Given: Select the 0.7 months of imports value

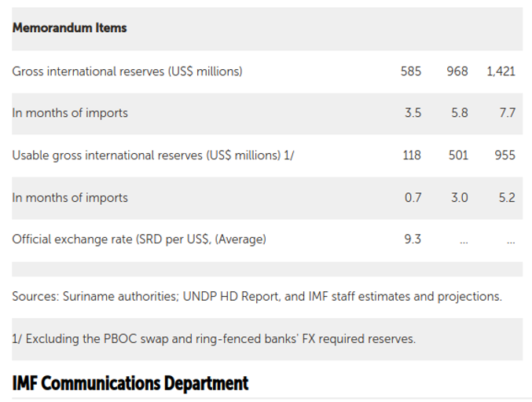Looking at the screenshot, I should 413,198.
